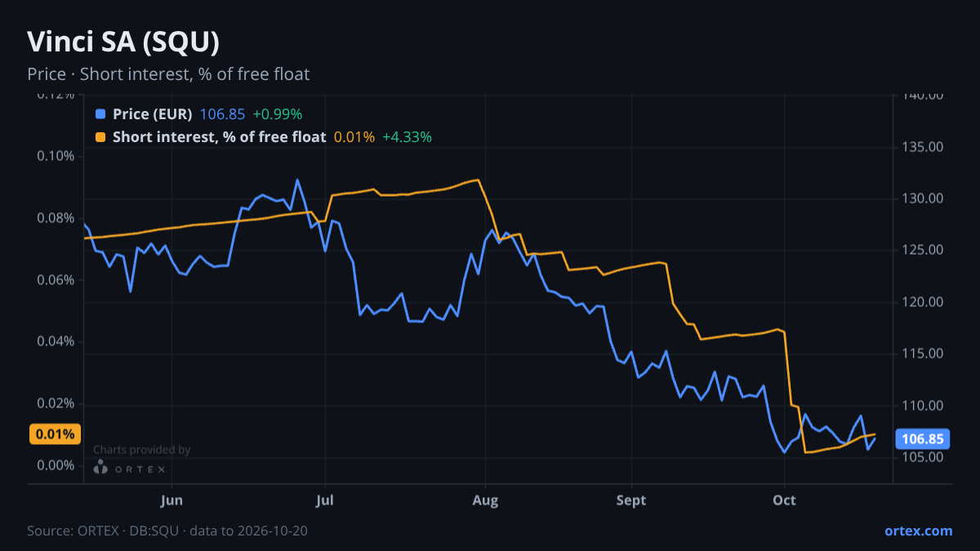Click the chart subtitle under the title

pos(168,74)
